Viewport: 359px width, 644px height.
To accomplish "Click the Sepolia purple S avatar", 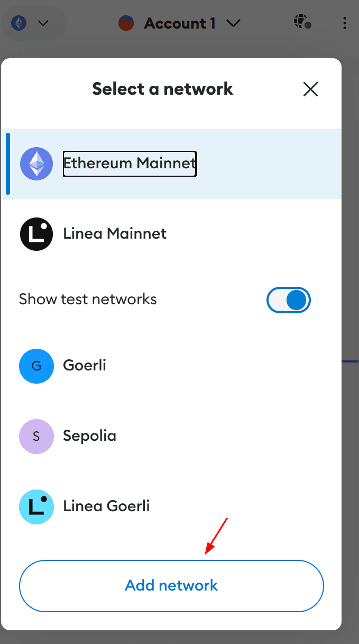I will click(x=36, y=437).
